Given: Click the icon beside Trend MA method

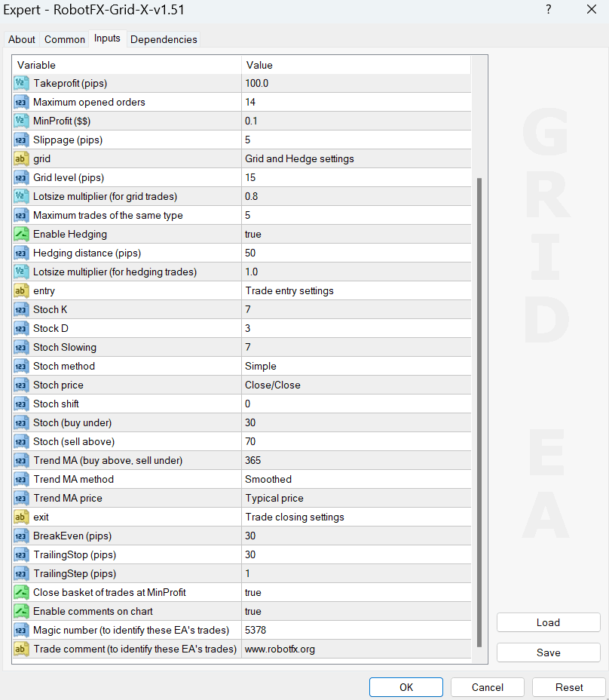Looking at the screenshot, I should [21, 480].
